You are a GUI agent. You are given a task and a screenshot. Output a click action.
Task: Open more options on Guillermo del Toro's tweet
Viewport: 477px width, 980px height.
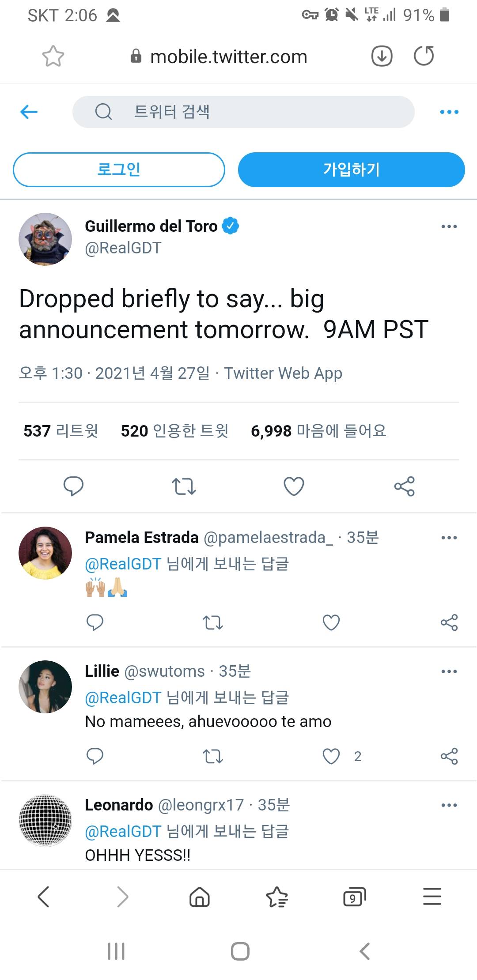tap(449, 226)
